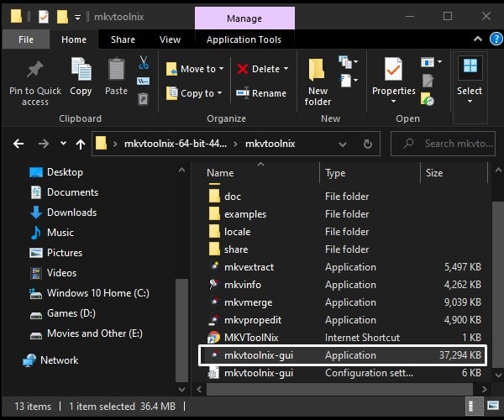Click the Rename button
The height and width of the screenshot is (420, 504).
261,93
